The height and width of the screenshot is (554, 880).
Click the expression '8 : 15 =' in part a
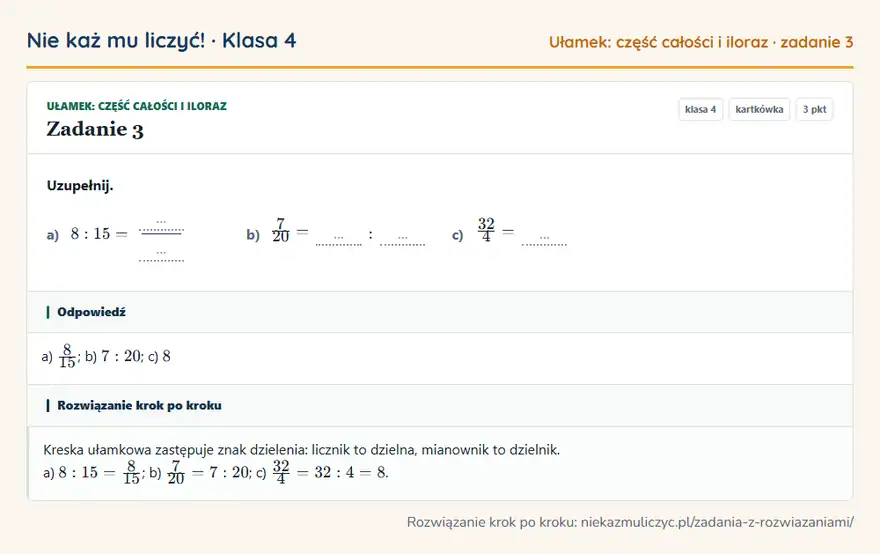point(99,233)
